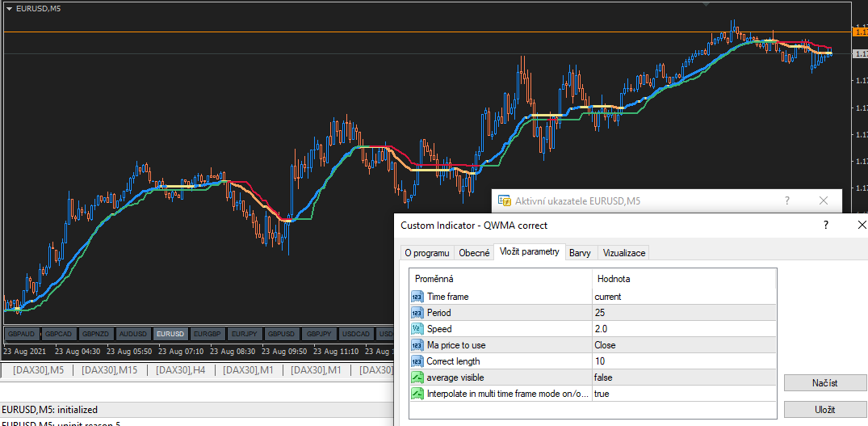868x426 pixels.
Task: Select the GBPAUD symbol toggle button
Action: tap(22, 334)
